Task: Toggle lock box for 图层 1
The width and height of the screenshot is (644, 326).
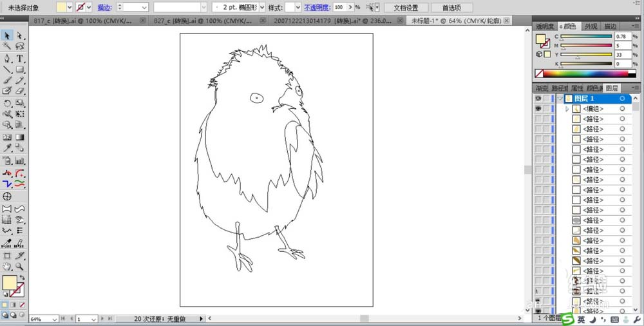Action: pyautogui.click(x=547, y=99)
